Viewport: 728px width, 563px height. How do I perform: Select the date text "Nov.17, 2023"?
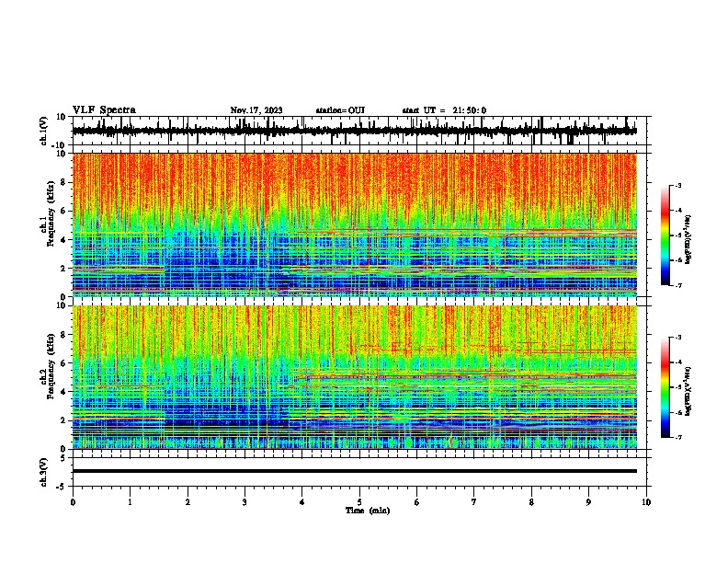click(x=256, y=110)
